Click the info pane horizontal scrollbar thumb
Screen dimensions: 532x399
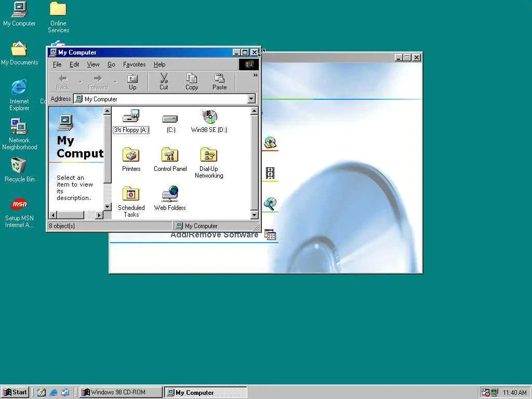pyautogui.click(x=70, y=215)
